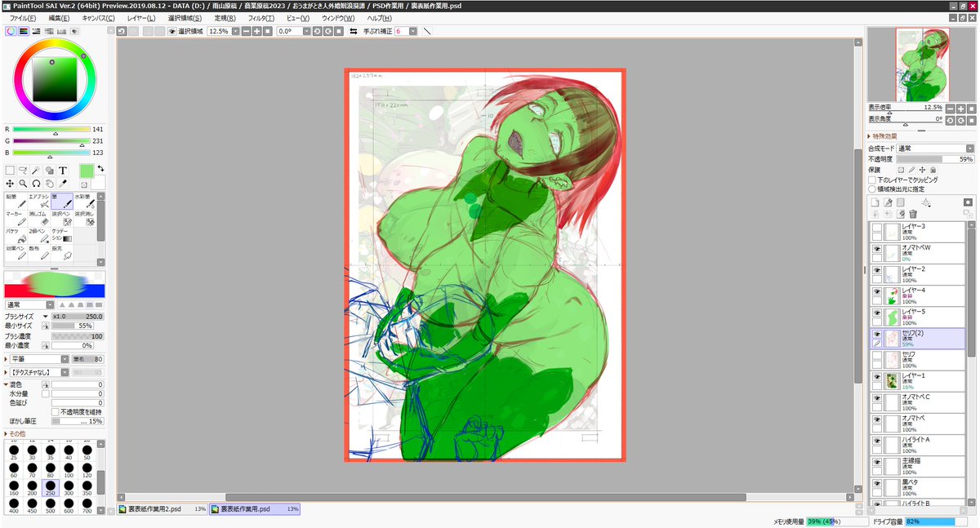The image size is (980, 528).
Task: Toggle selection visibility eye next to 選択領域
Action: (171, 31)
